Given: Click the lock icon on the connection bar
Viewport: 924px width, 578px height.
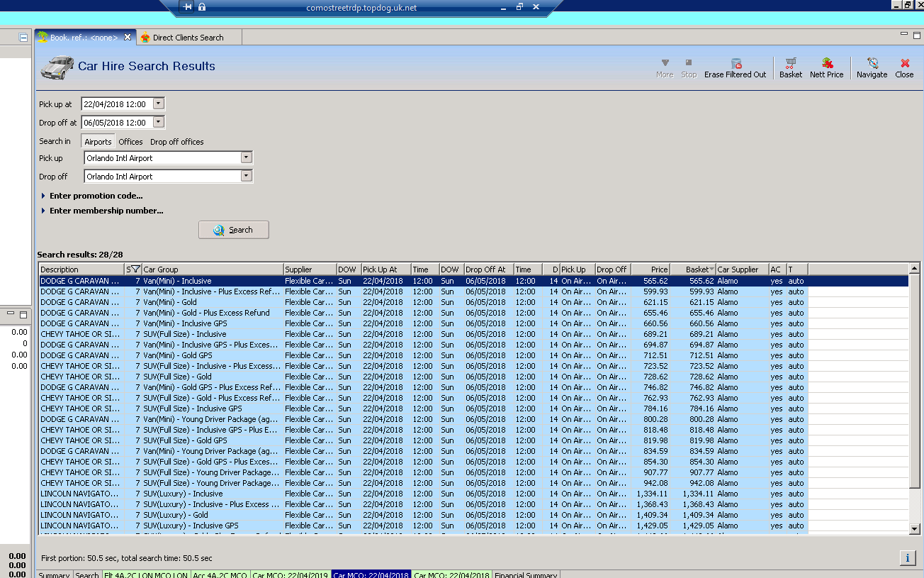Looking at the screenshot, I should (202, 7).
